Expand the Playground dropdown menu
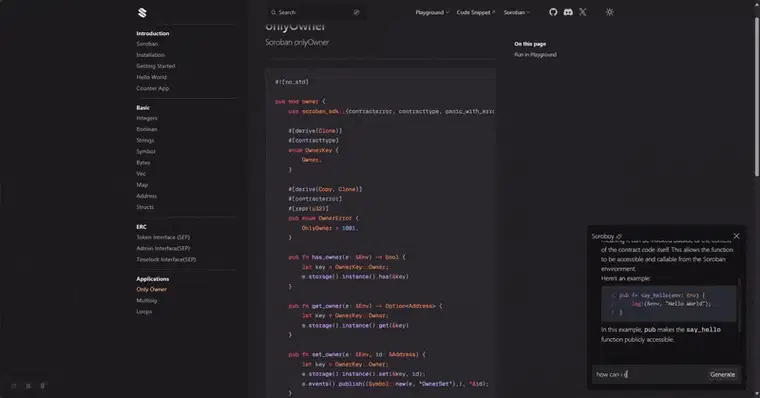This screenshot has height=398, width=760. coord(432,12)
